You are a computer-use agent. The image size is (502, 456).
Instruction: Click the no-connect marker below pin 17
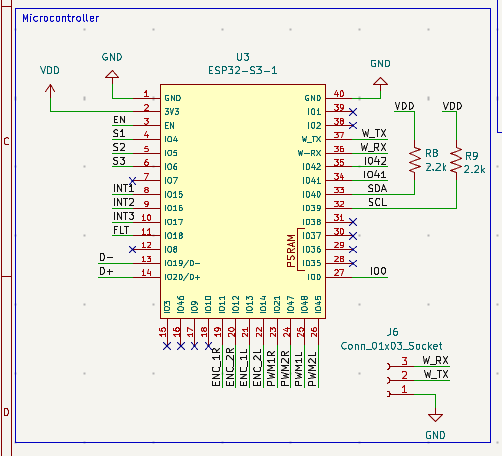(194, 346)
